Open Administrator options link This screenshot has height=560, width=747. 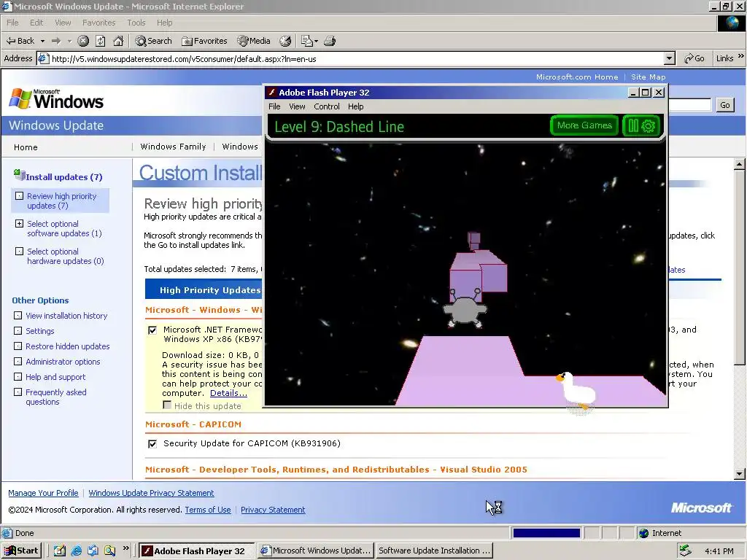click(x=63, y=362)
